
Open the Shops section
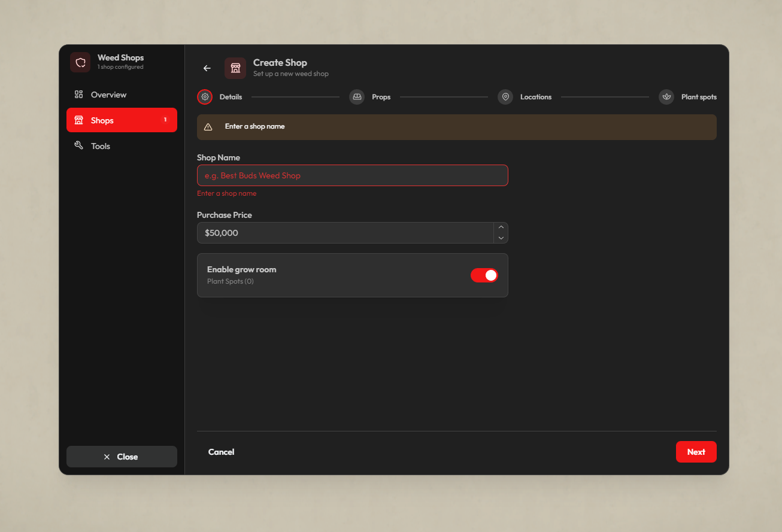pyautogui.click(x=122, y=120)
